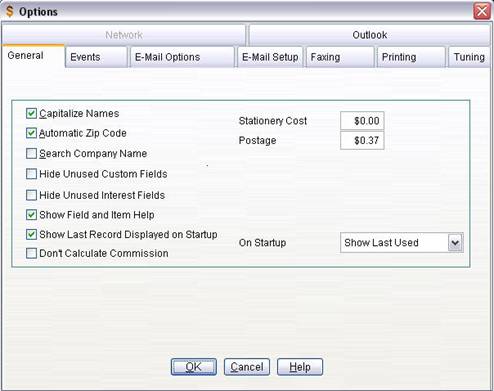Screen dimensions: 494x391
Task: Check Don't Calculate Commission
Action: click(x=31, y=253)
